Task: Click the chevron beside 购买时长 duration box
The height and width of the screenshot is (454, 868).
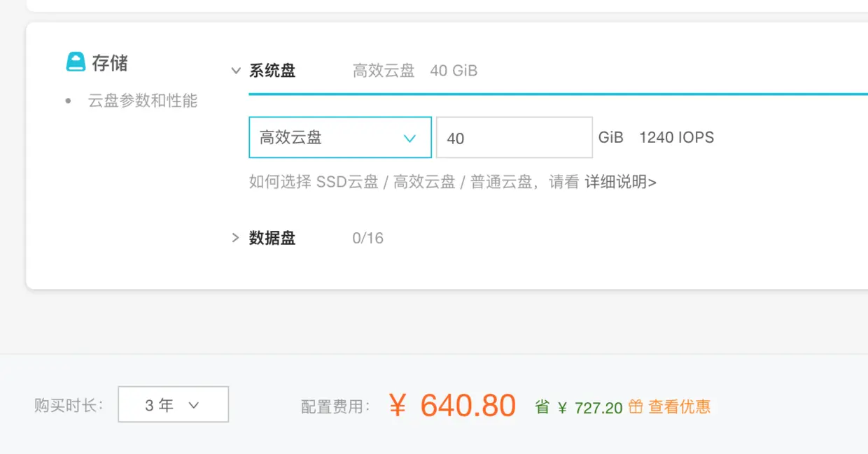Action: click(195, 404)
